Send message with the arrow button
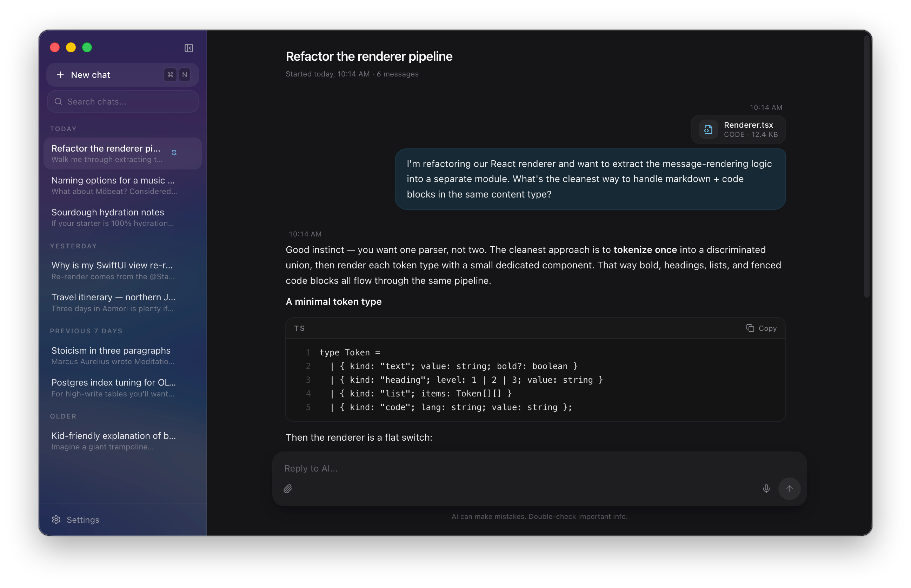The image size is (911, 588). tap(790, 489)
